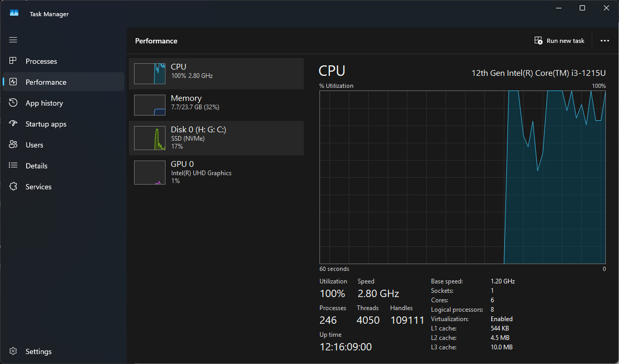Viewport: 619px width, 364px height.
Task: Switch to the Startup apps page
Action: (46, 124)
